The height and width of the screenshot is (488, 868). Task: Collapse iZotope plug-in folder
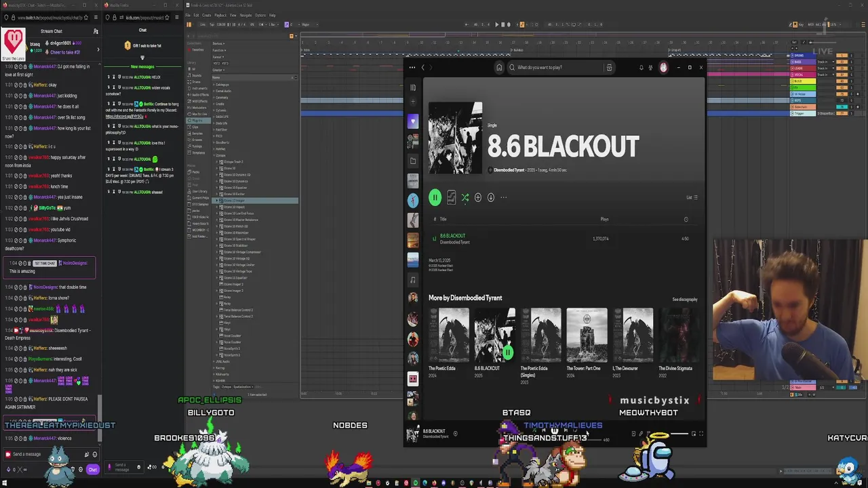[x=214, y=155]
